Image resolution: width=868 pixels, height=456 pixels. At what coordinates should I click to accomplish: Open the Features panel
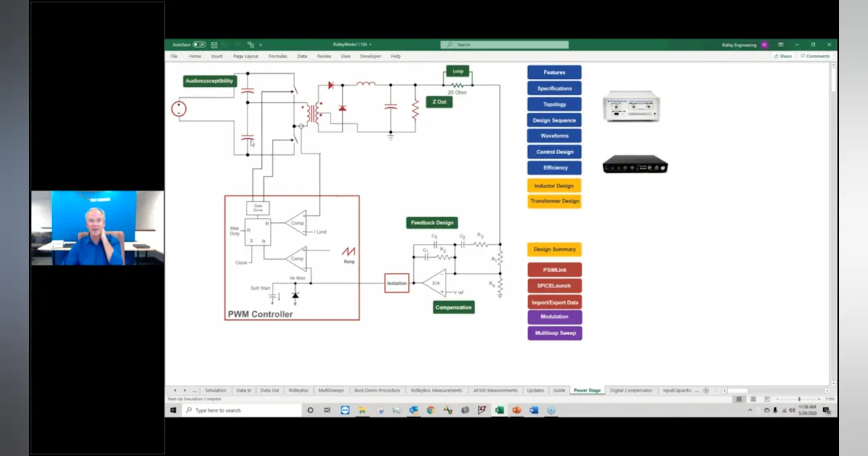pyautogui.click(x=554, y=72)
